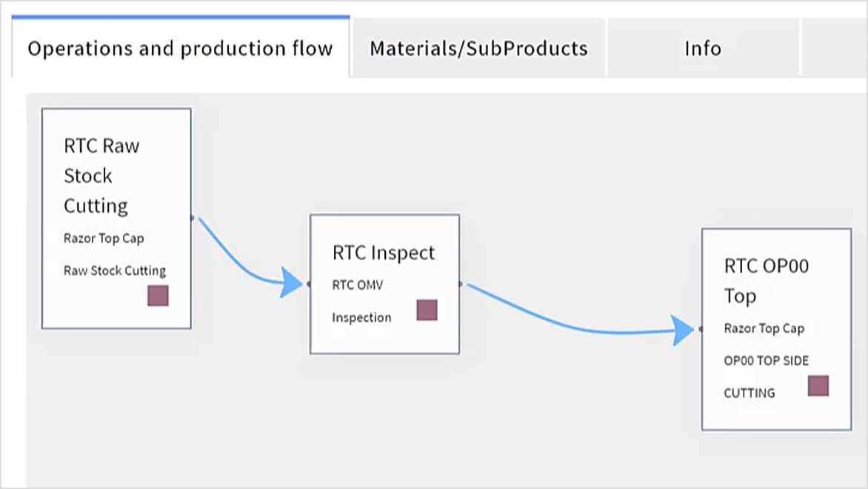Select the output port on RTC Inspect node
This screenshot has width=868, height=489.
click(x=460, y=283)
